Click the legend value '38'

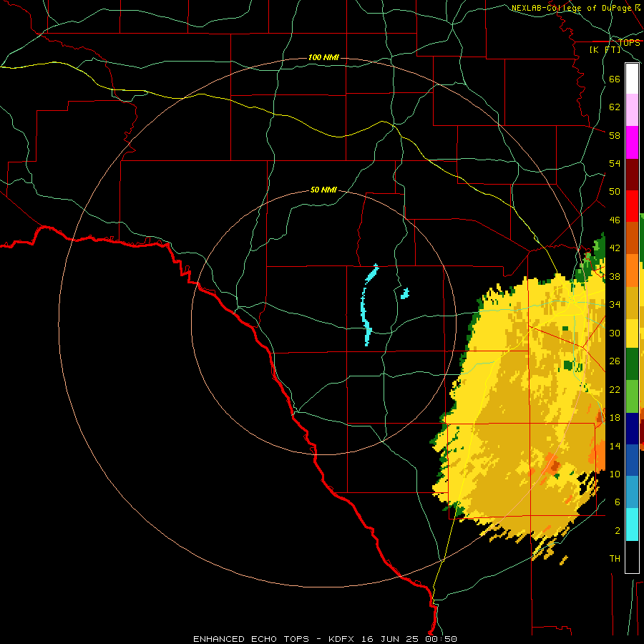tap(615, 276)
